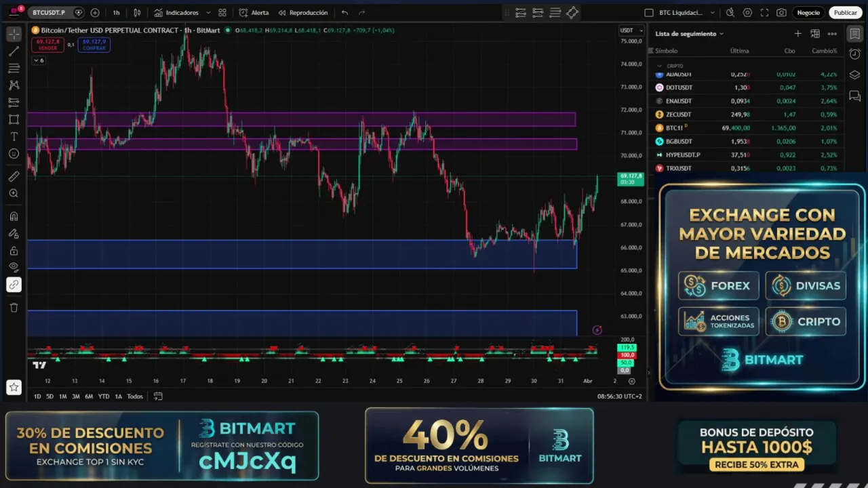Viewport: 868px width, 488px height.
Task: Click the undo arrow
Action: pos(345,12)
